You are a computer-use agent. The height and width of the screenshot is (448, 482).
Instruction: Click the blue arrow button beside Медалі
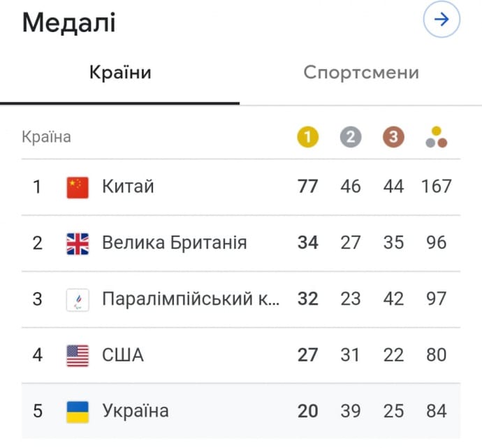441,20
